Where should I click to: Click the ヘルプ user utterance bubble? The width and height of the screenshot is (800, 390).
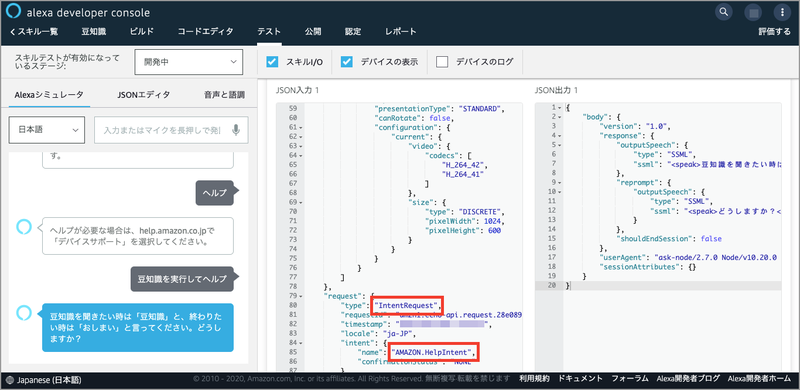click(x=215, y=192)
